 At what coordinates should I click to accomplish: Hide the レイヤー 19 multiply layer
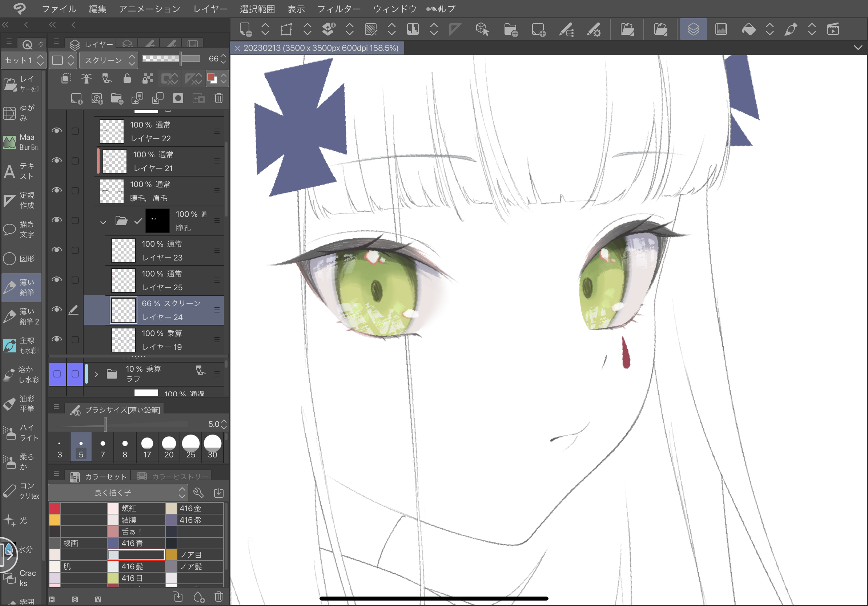(57, 340)
